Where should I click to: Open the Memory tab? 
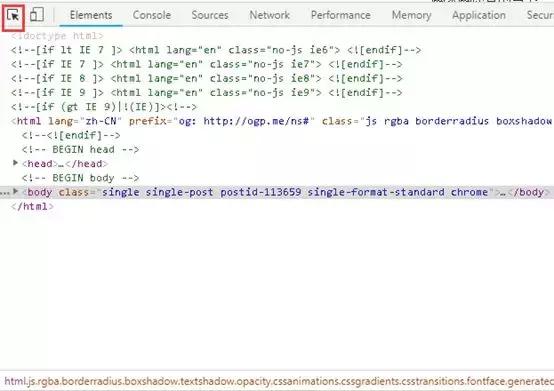tap(412, 15)
